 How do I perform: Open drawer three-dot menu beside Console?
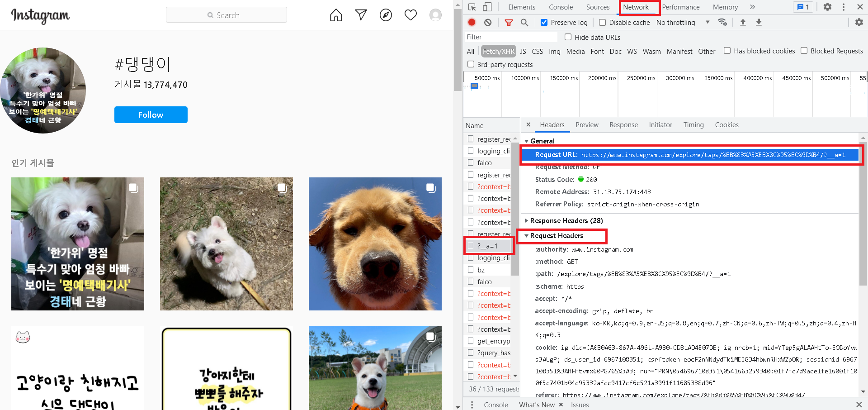472,405
